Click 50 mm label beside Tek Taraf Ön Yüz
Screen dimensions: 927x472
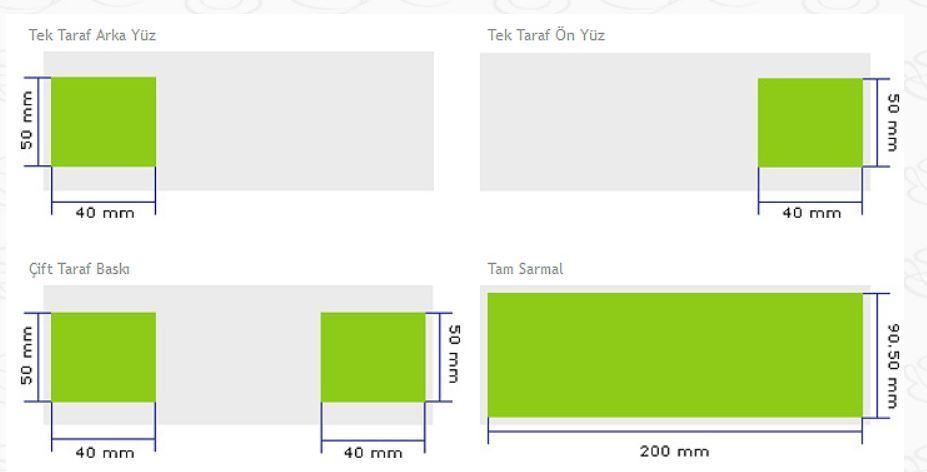point(893,123)
